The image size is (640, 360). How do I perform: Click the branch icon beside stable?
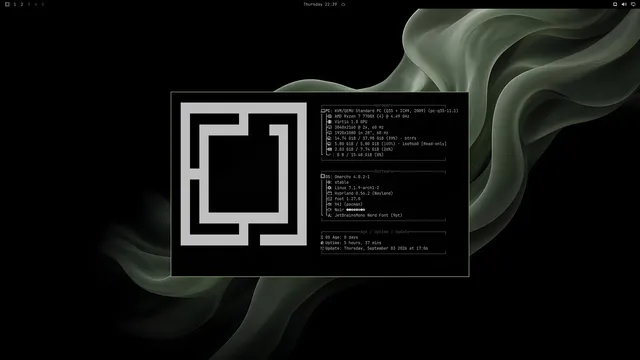(329, 182)
